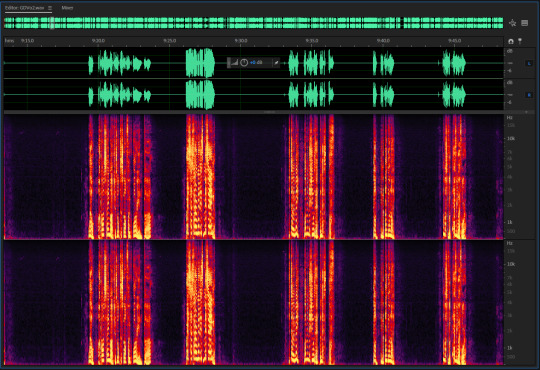Viewport: 540px width, 370px height.
Task: Click the +0 dB gain value
Action: (x=256, y=63)
